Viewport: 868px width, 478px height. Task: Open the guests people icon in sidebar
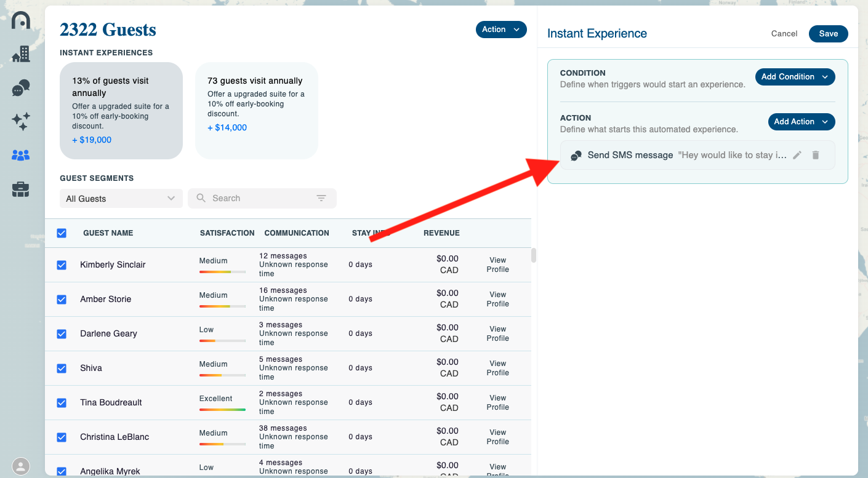tap(21, 156)
